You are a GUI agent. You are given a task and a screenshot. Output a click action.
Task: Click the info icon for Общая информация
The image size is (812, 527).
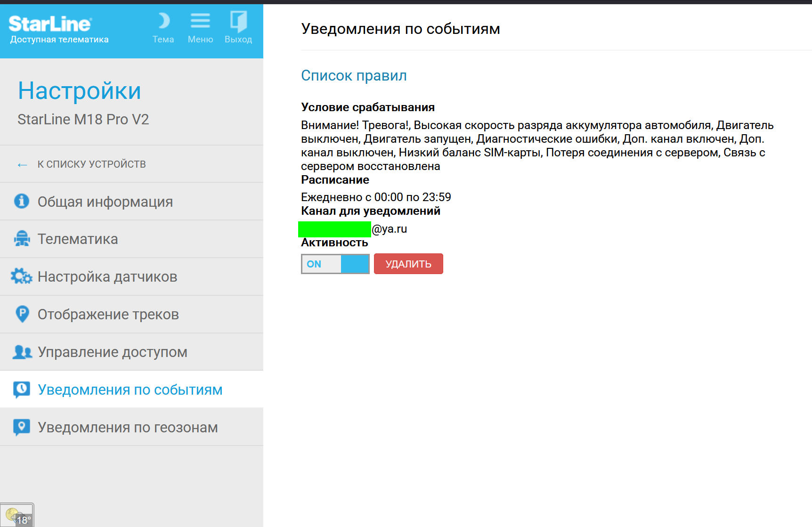[22, 201]
